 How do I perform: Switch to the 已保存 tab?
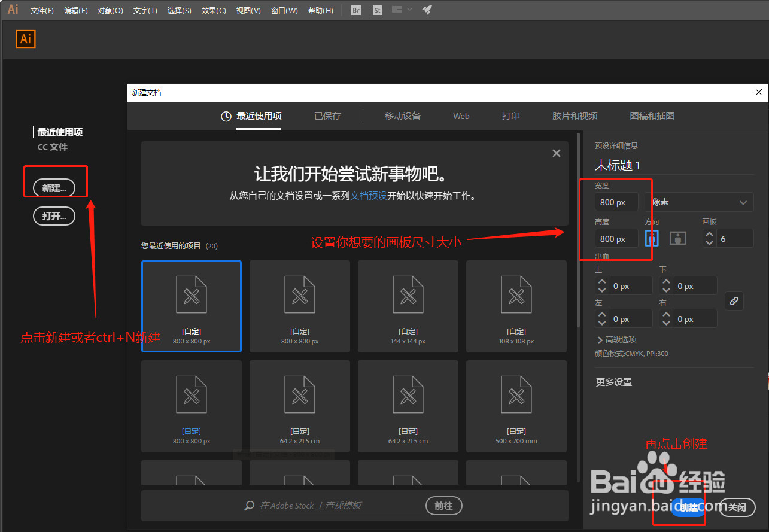(x=327, y=116)
